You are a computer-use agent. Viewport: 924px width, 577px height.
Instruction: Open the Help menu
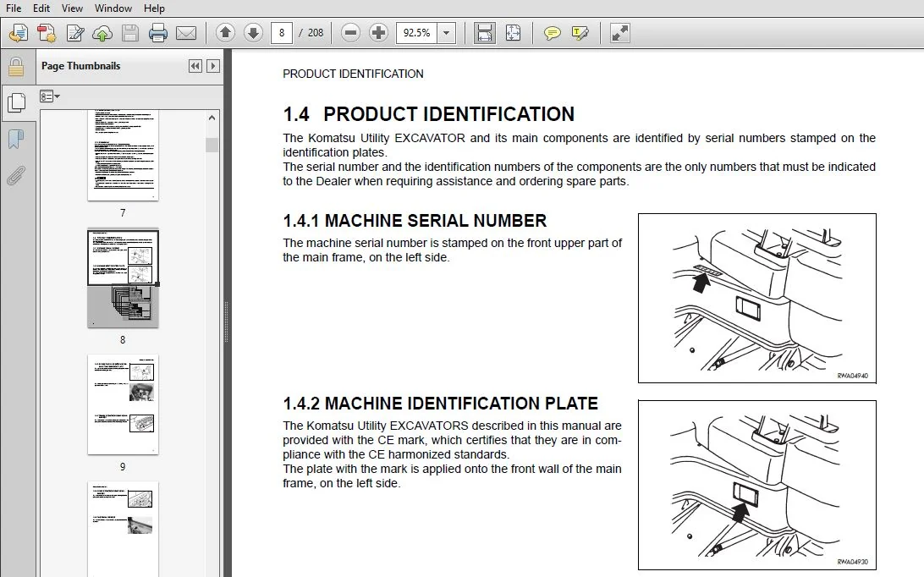pyautogui.click(x=154, y=8)
